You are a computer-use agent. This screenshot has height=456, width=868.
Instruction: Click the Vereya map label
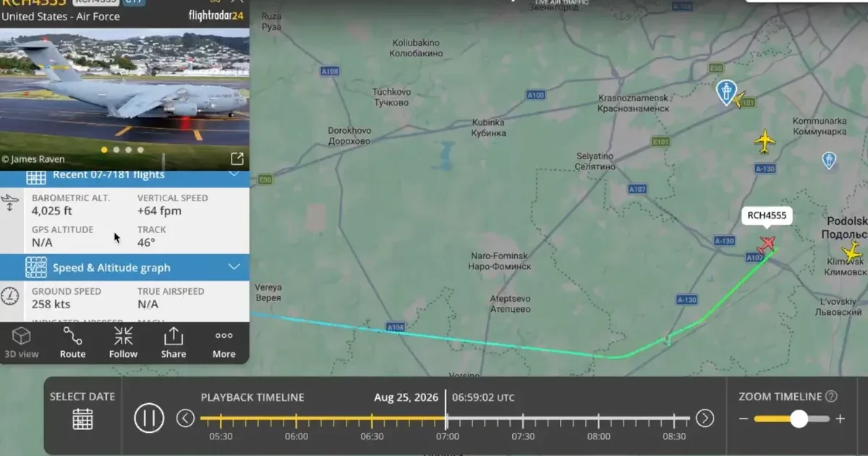[268, 292]
